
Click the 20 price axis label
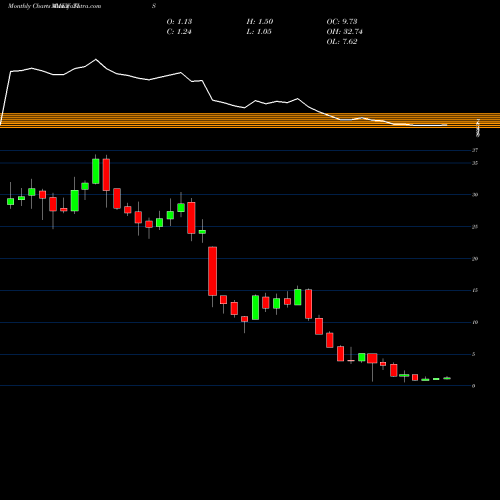click(x=475, y=259)
